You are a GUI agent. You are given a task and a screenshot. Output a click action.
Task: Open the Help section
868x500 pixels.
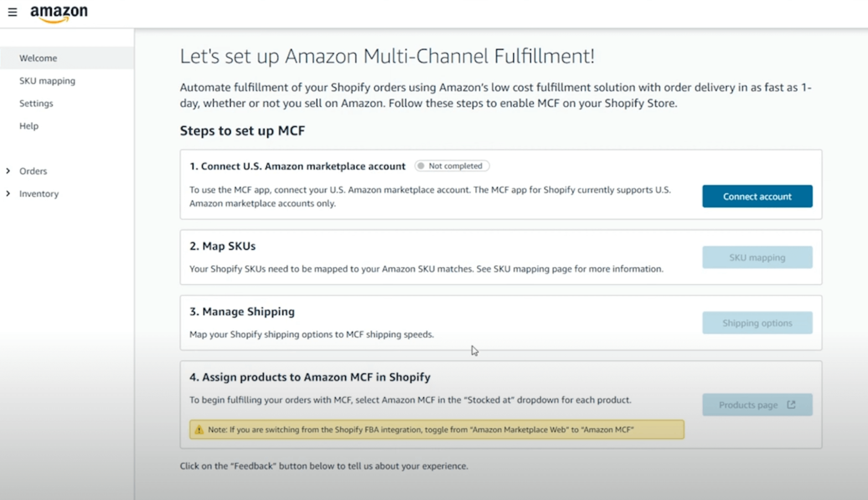click(29, 126)
